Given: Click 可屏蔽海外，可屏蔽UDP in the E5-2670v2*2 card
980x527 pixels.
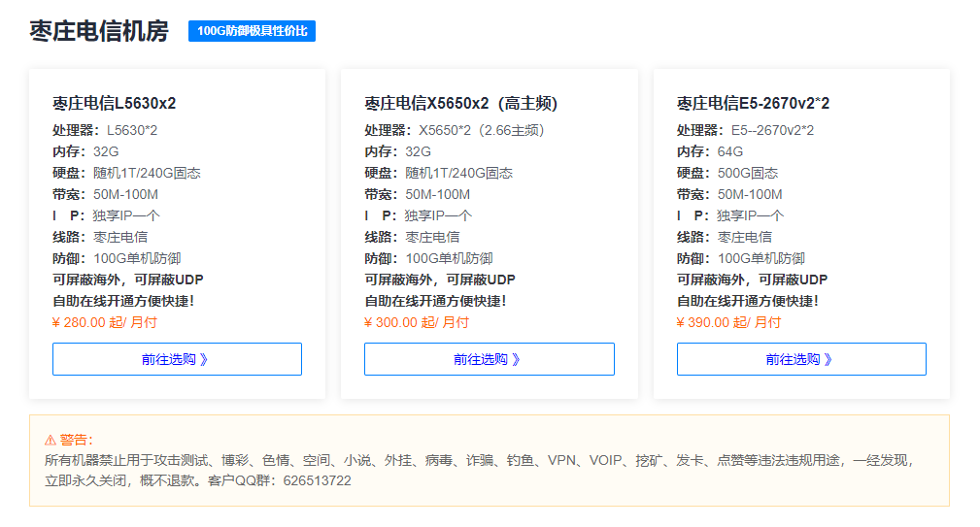Looking at the screenshot, I should point(752,280).
